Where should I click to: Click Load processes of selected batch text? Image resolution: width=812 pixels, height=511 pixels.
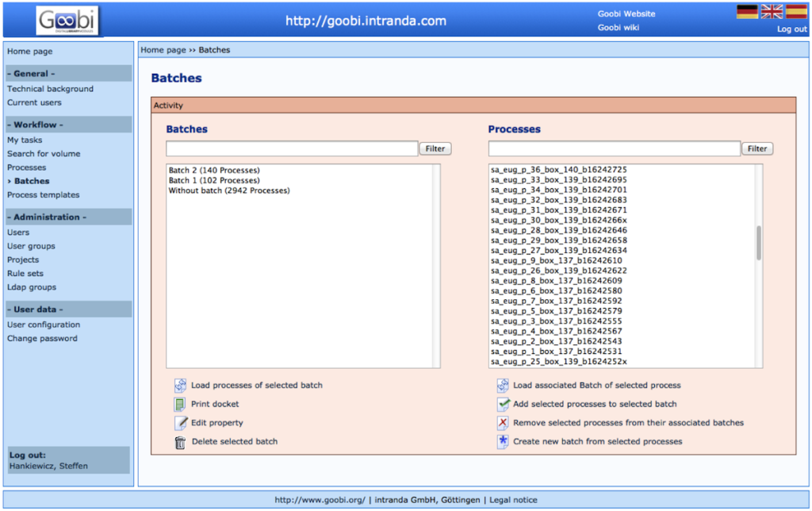(x=256, y=385)
